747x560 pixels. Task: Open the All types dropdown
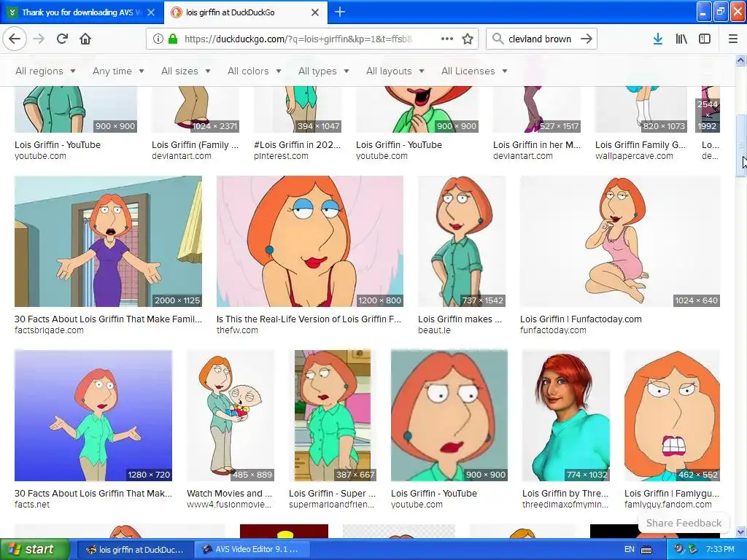coord(323,71)
